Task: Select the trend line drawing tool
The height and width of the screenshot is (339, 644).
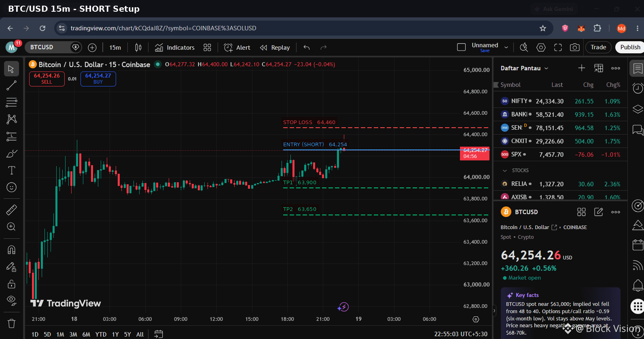Action: coord(11,85)
